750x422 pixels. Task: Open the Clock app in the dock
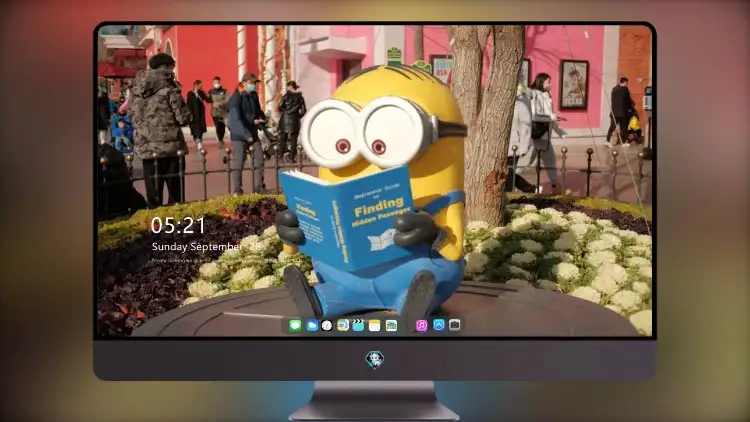[327, 325]
